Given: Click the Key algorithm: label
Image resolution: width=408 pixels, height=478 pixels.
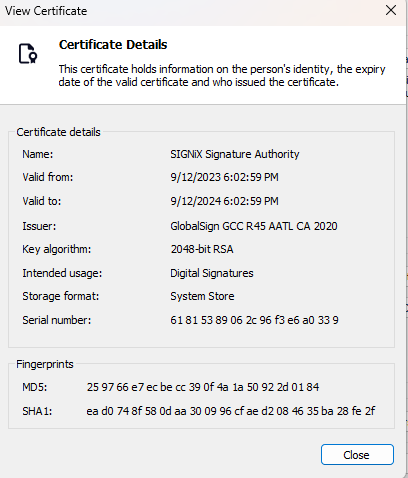Looking at the screenshot, I should point(57,249).
